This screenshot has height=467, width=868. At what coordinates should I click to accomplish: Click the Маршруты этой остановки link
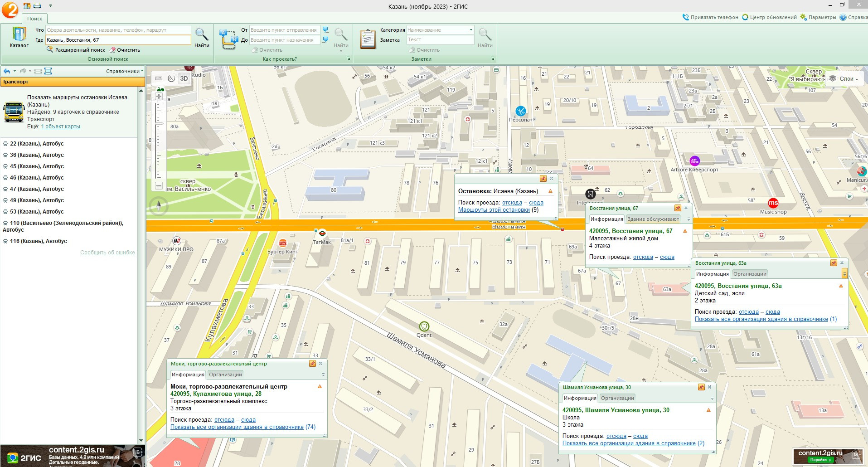pos(494,210)
